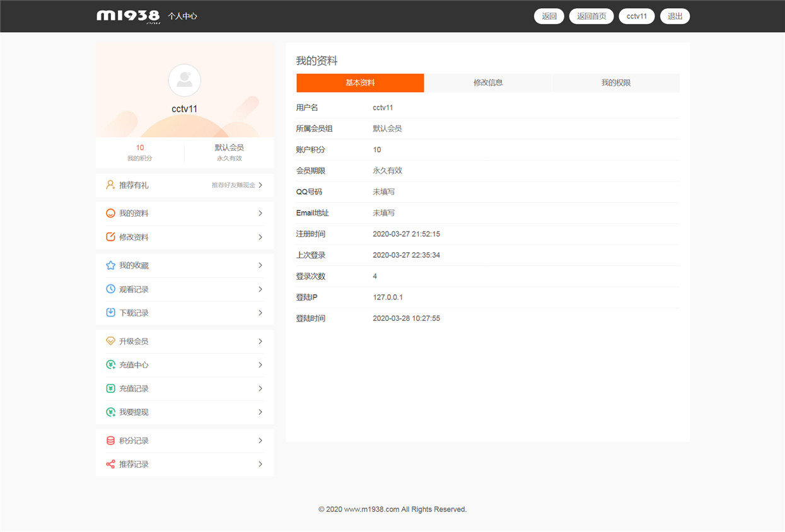
Task: Click the 充值记录 yen square icon
Action: [x=110, y=388]
